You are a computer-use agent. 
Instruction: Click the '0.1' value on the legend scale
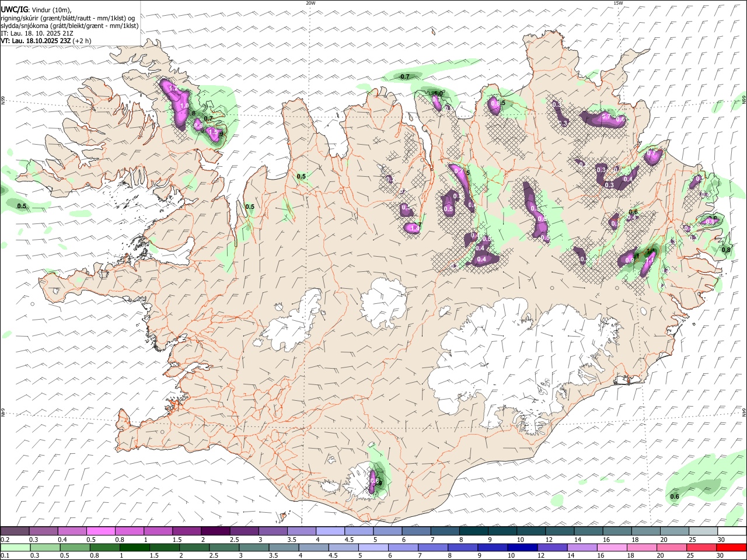pos(5,556)
